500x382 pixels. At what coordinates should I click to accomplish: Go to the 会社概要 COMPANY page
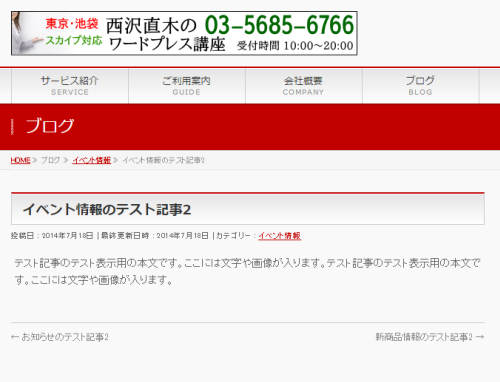tap(304, 86)
